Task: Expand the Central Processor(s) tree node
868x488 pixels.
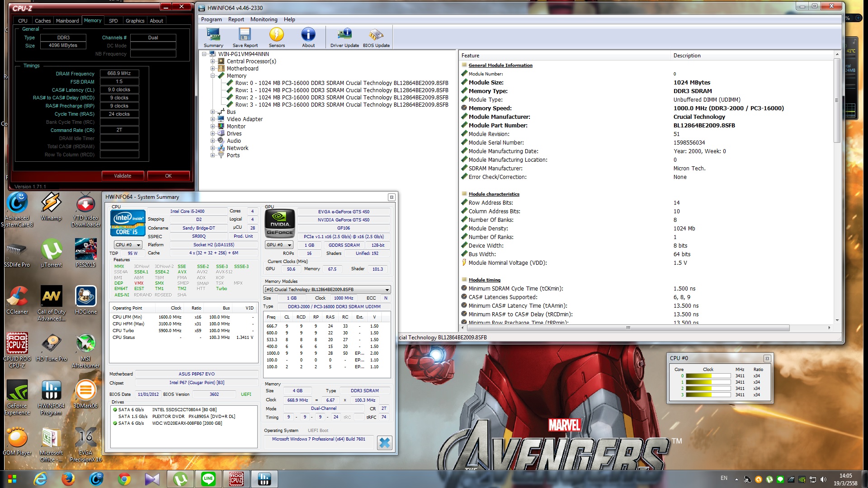Action: tap(212, 61)
